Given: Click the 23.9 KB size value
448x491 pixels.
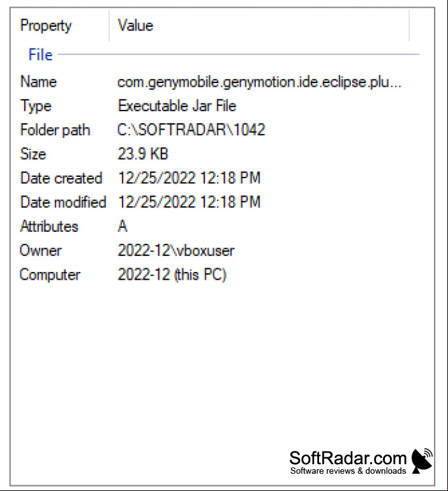Looking at the screenshot, I should [143, 154].
